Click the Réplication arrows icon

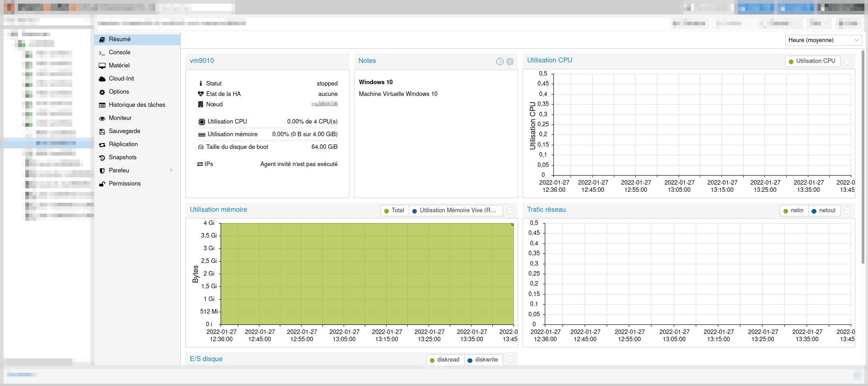click(x=102, y=145)
